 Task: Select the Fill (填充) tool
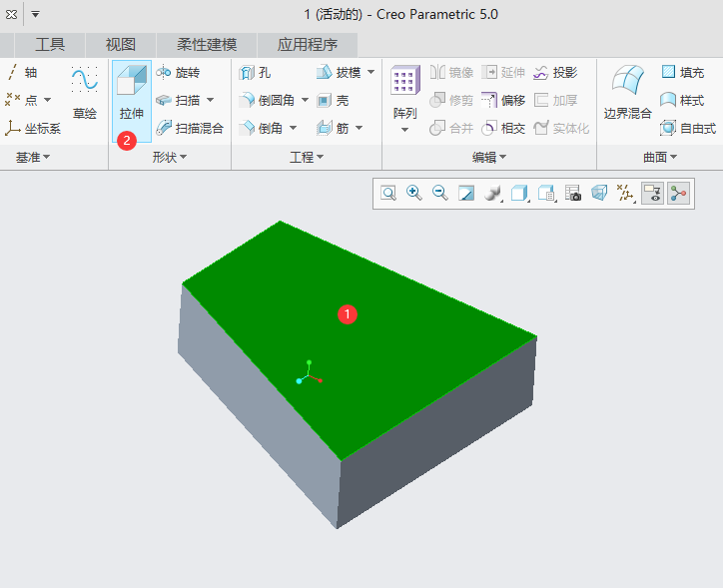[683, 72]
